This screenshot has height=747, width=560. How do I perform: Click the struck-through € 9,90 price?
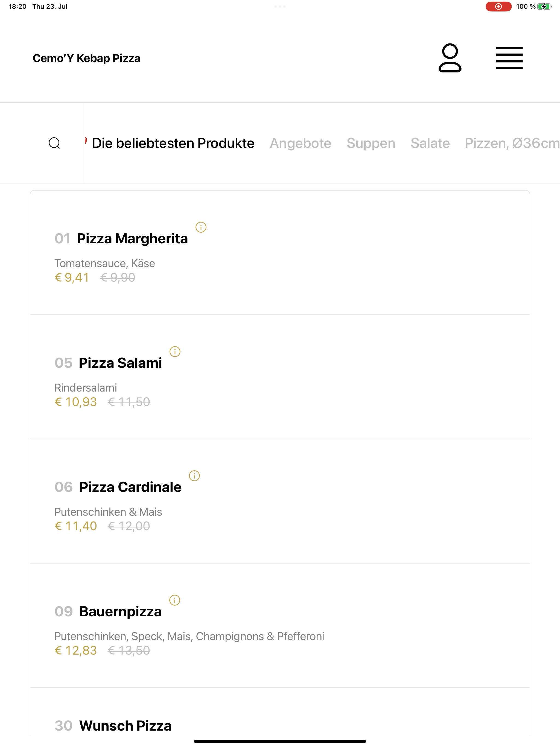pos(118,277)
